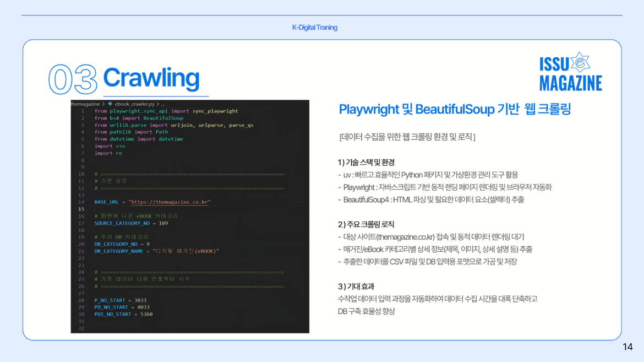The height and width of the screenshot is (362, 644).
Task: Select the themagazine breadcrumb folder
Action: point(85,104)
